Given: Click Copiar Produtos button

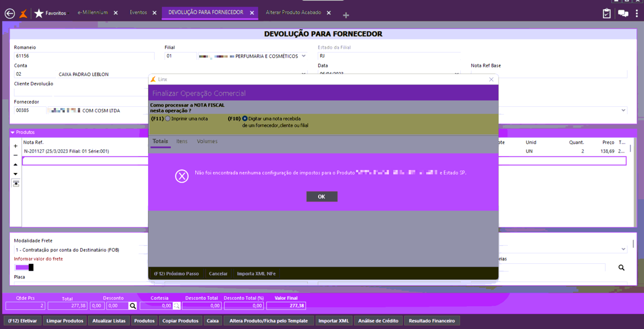Looking at the screenshot, I should [x=180, y=321].
